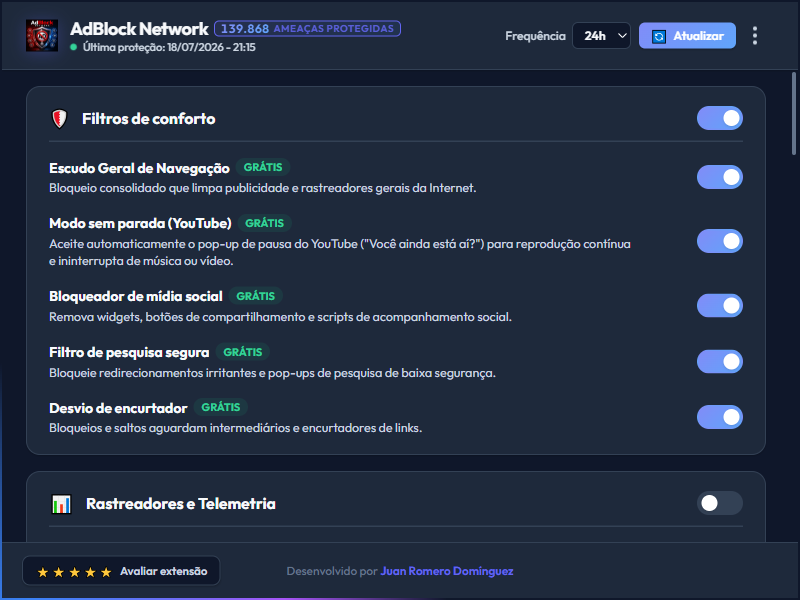Click the description 'Remova widgets, botões de compartilhamento'
This screenshot has width=800, height=600.
[280, 317]
